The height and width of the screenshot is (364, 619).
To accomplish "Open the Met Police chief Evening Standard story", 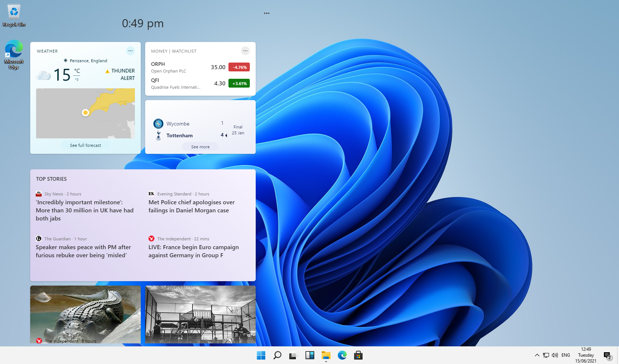I will pos(192,206).
